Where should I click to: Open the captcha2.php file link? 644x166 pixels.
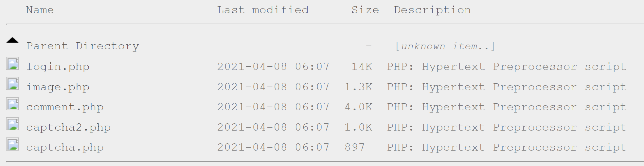coord(68,127)
